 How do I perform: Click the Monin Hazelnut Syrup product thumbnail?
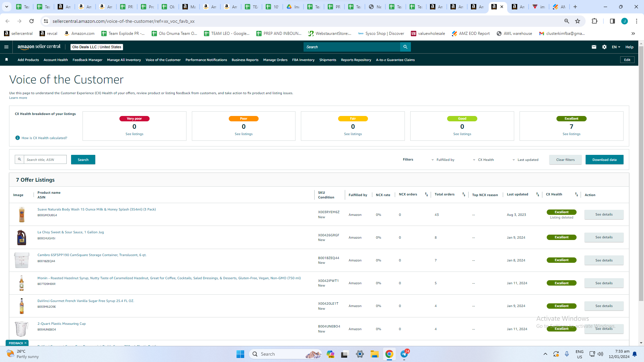click(21, 283)
